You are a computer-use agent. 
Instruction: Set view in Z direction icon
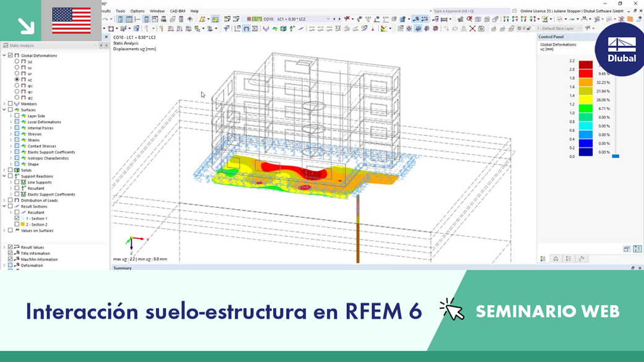point(524,19)
